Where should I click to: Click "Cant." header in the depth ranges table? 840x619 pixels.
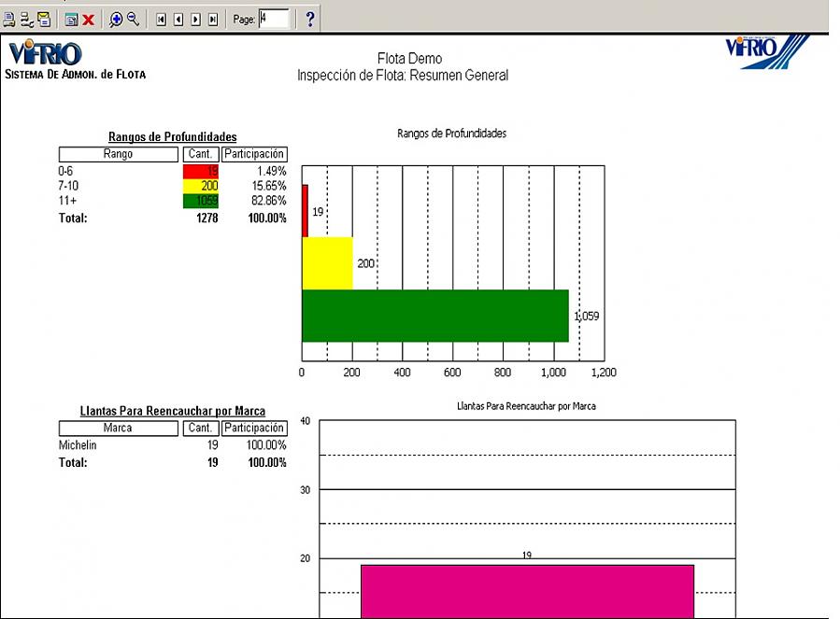pos(201,154)
